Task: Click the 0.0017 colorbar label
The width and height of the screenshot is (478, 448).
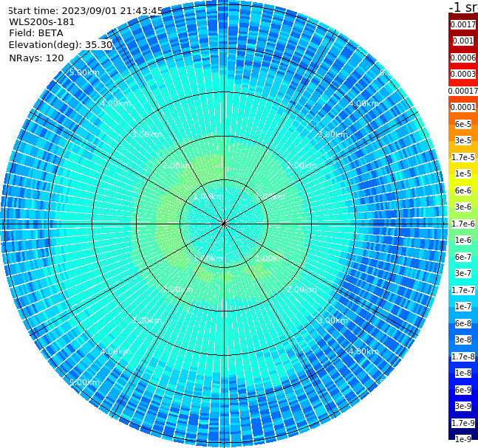Action: pyautogui.click(x=463, y=24)
